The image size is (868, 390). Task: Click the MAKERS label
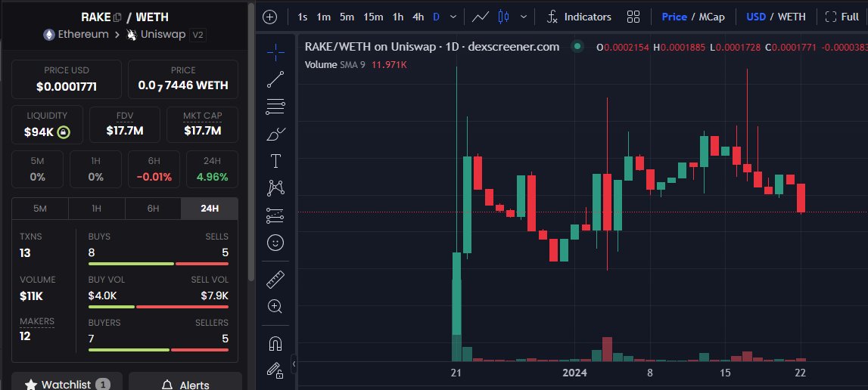click(x=37, y=321)
